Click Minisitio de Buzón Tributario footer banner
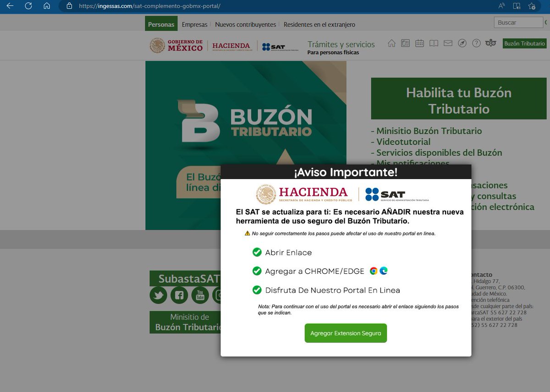This screenshot has width=550, height=392. (186, 322)
